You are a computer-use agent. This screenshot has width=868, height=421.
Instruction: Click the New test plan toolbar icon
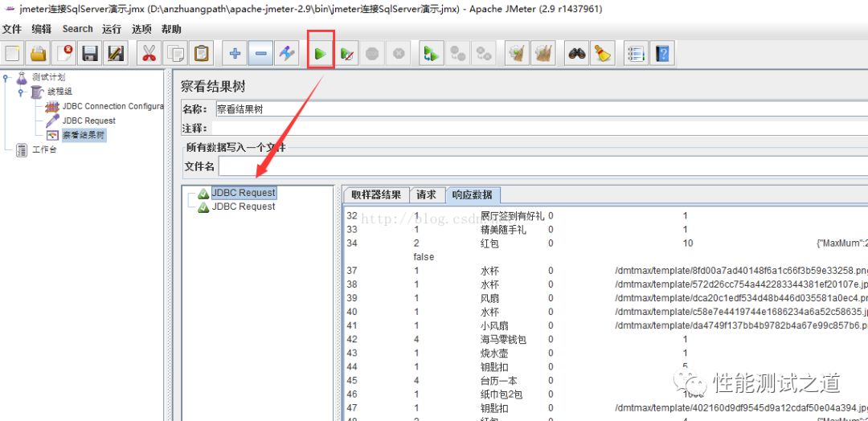pos(14,54)
